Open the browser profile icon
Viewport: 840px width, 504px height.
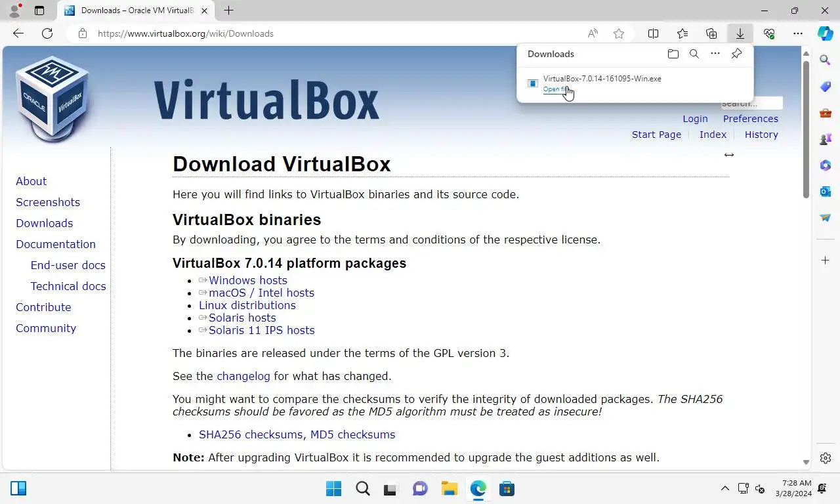[14, 10]
